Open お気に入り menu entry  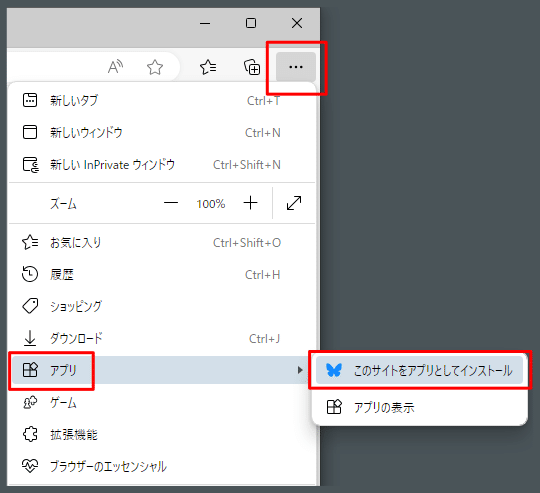pos(162,243)
